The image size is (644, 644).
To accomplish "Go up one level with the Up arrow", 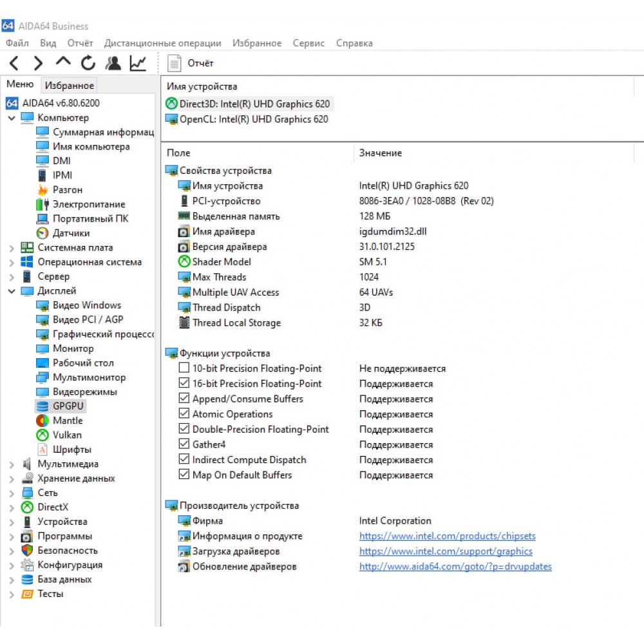I will (63, 62).
